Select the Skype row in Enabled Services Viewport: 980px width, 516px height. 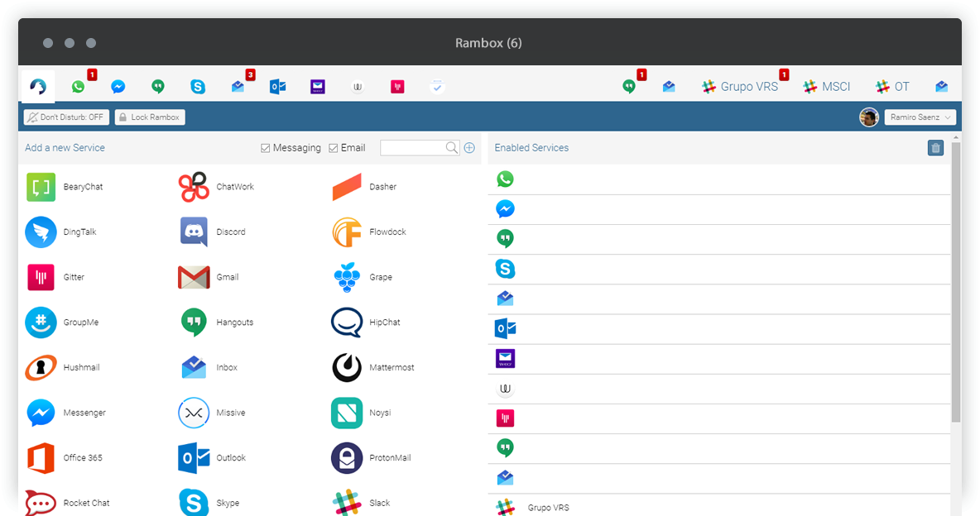click(x=718, y=270)
